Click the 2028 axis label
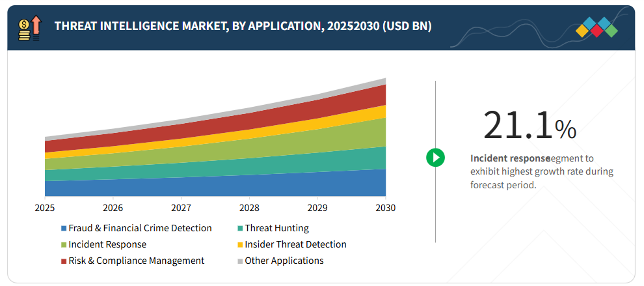The image size is (644, 286). pyautogui.click(x=249, y=208)
